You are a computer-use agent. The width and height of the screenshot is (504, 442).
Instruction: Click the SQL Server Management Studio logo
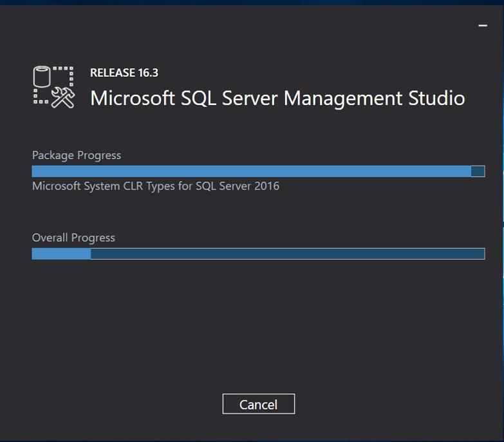[54, 86]
